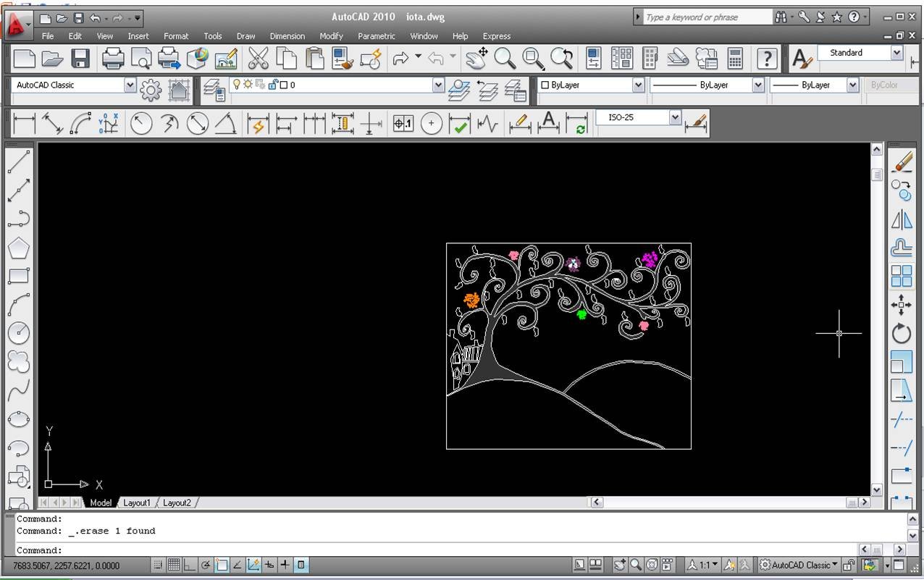The width and height of the screenshot is (924, 580).
Task: Select the Mirror modify tool
Action: 902,219
